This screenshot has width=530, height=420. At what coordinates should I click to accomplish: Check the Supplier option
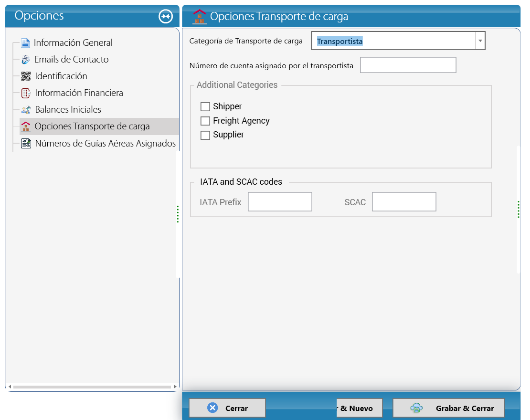[205, 135]
